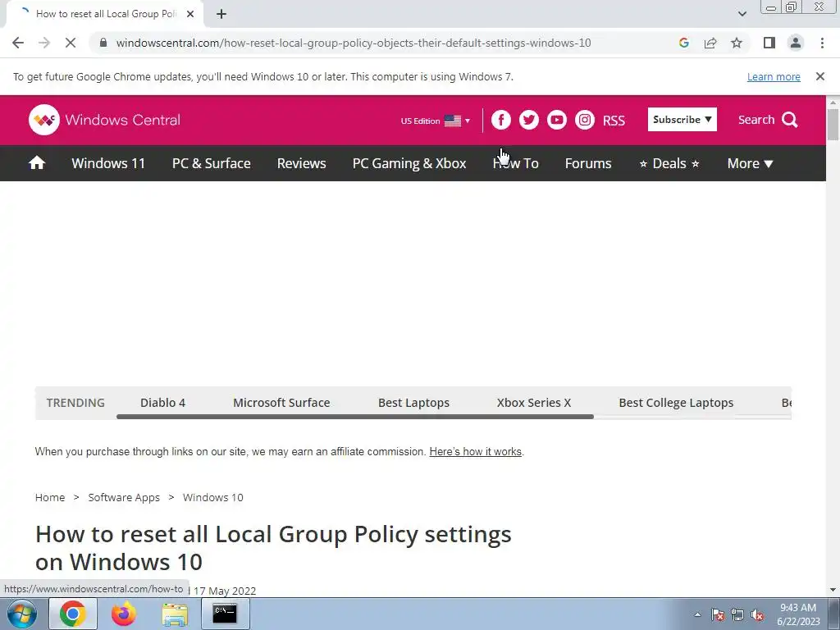Select trending topic Xbox Series X

pyautogui.click(x=533, y=402)
